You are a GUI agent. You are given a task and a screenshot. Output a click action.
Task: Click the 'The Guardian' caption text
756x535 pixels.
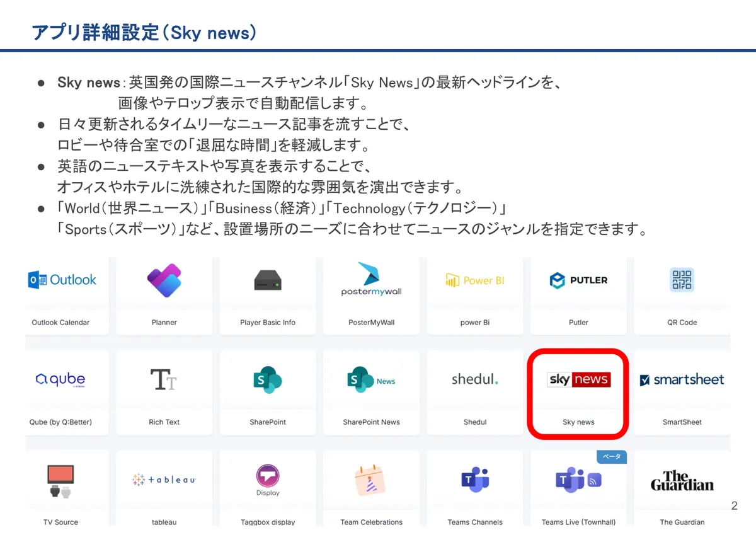[x=682, y=522]
